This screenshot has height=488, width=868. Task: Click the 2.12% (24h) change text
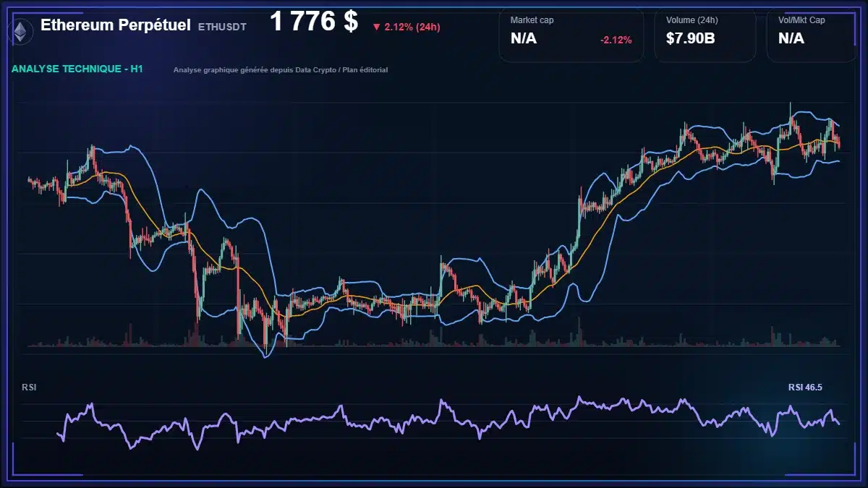coord(412,27)
